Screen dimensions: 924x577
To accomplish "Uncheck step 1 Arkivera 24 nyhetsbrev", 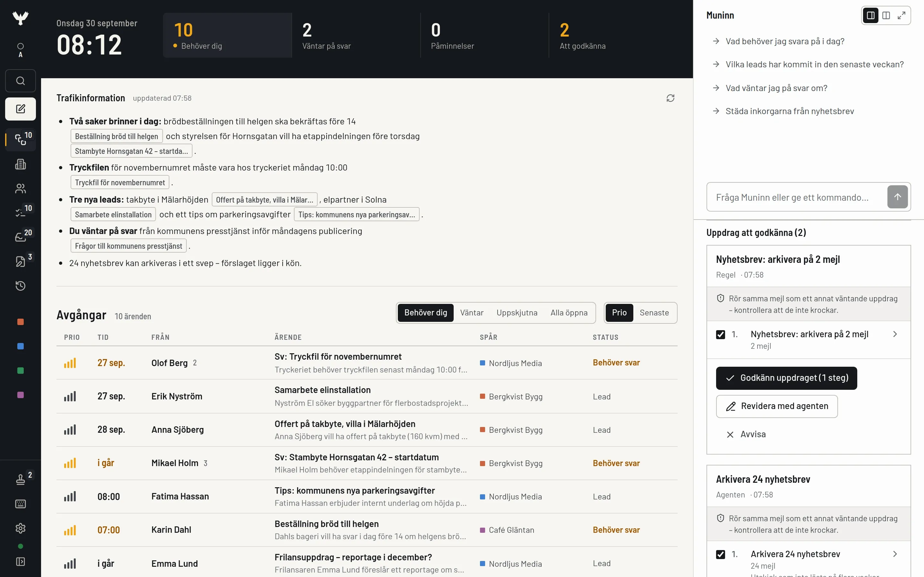I will point(720,554).
